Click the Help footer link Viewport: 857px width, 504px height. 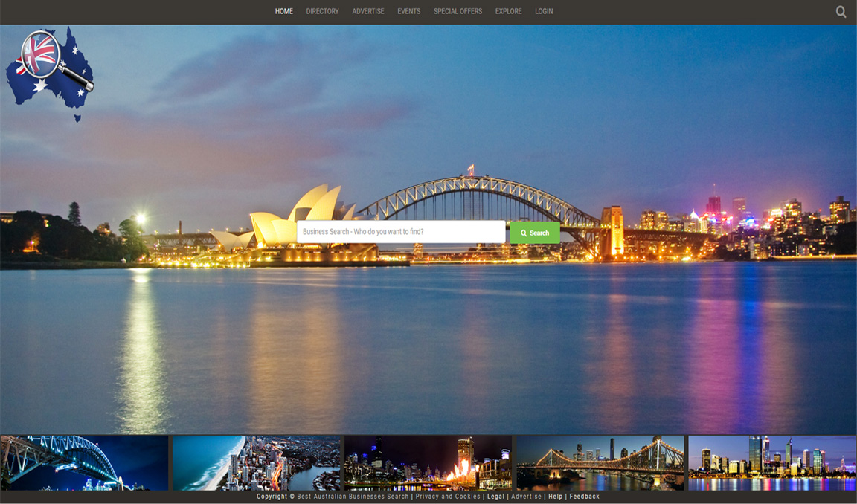pos(554,496)
